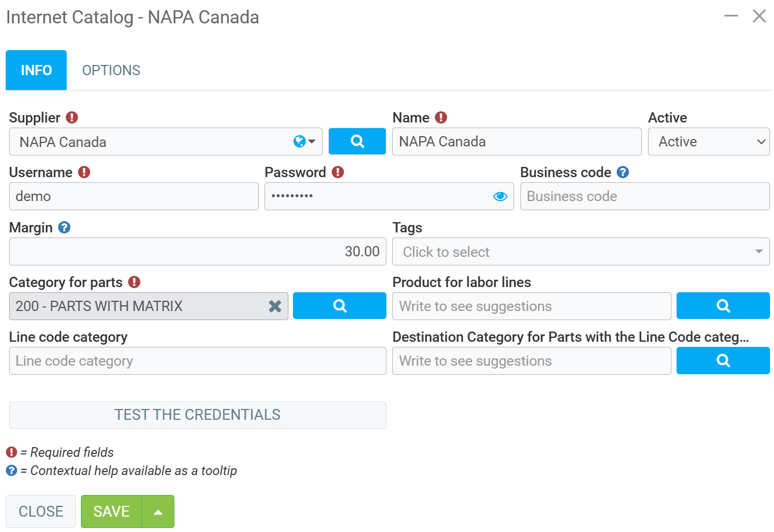774x532 pixels.
Task: Expand the Tags selection dropdown
Action: click(x=758, y=252)
